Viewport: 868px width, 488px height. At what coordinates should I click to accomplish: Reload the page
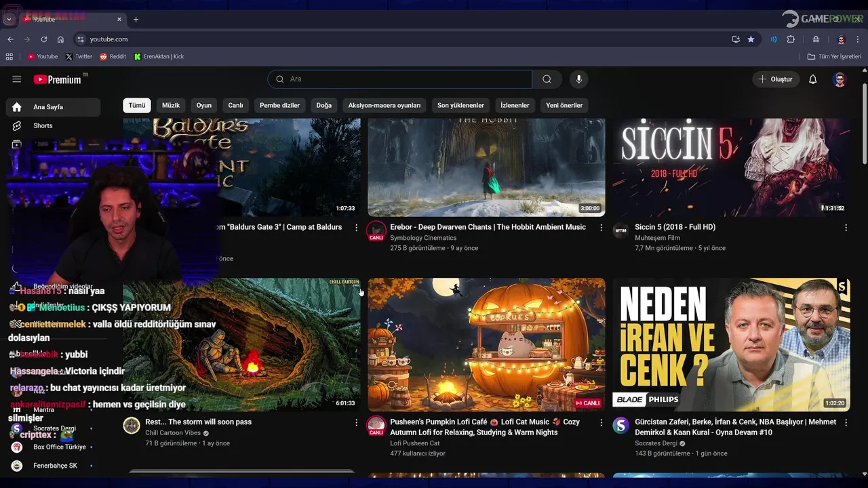click(x=44, y=39)
